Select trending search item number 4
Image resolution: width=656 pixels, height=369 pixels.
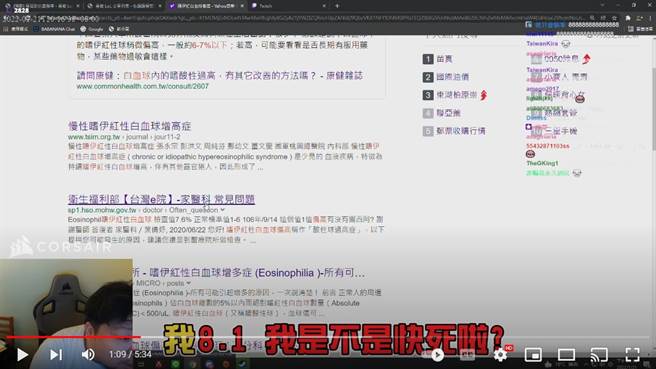click(442, 113)
